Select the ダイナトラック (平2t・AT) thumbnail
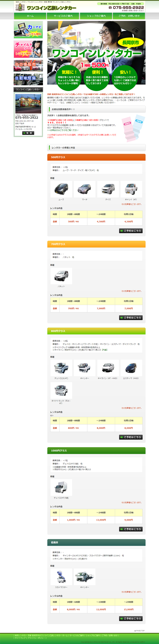 pos(61,390)
